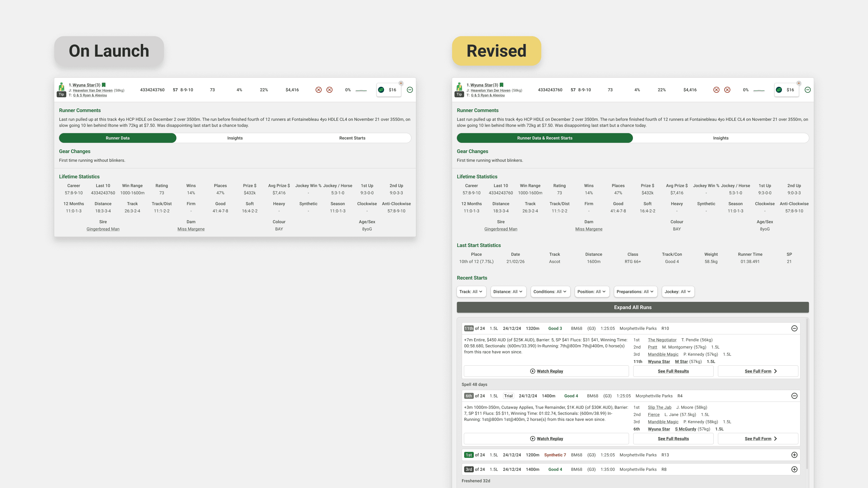Collapse the Wyuna Star runner row in On Launch panel
Screen dimensions: 868x488
tap(410, 89)
